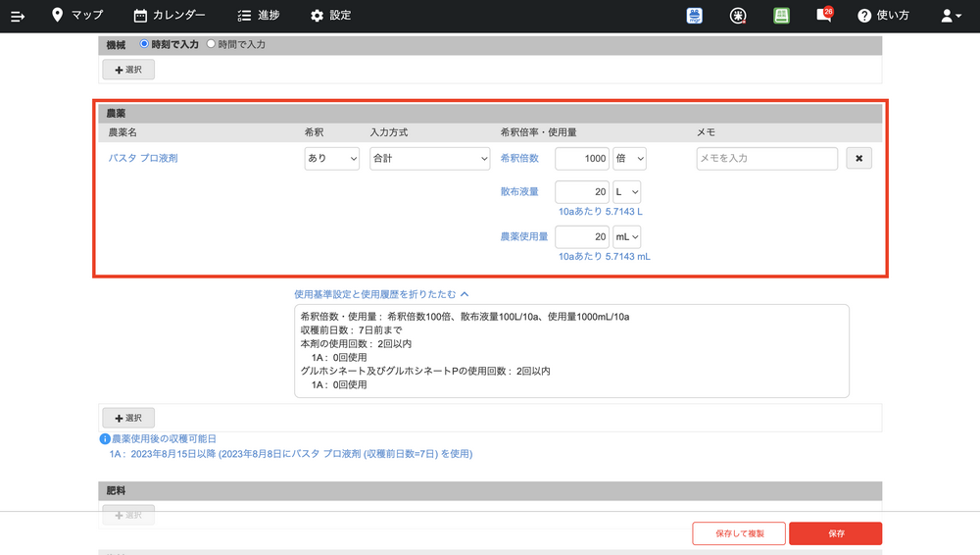Open the 散布液量 unit L dropdown
The width and height of the screenshot is (980, 555).
coord(627,192)
